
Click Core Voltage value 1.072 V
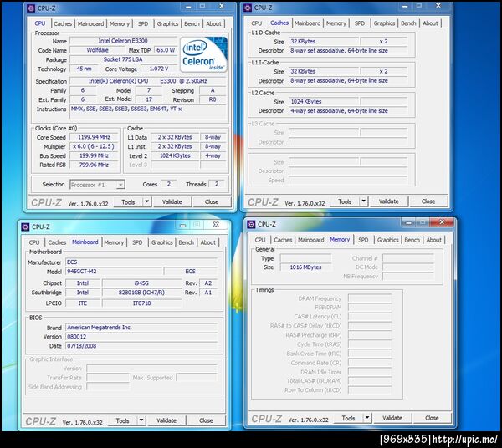(159, 69)
